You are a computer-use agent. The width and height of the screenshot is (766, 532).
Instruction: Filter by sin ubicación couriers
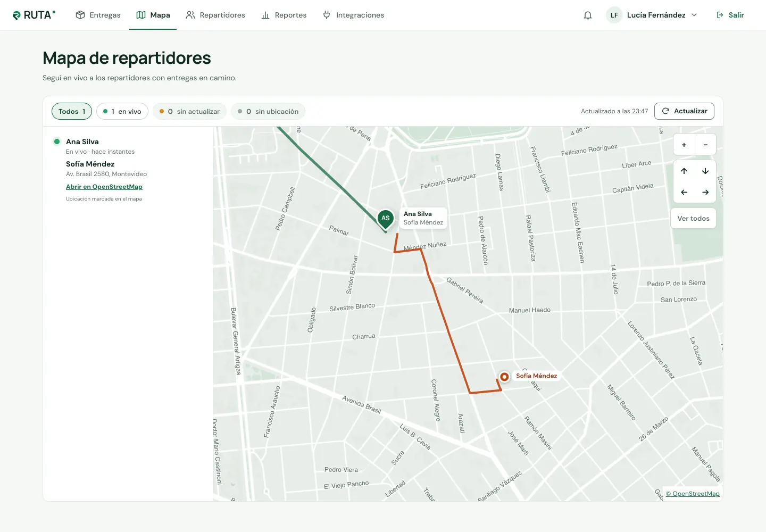268,111
